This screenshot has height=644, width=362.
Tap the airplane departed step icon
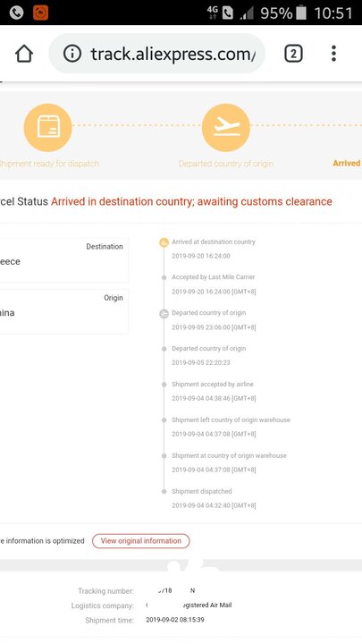coord(226,127)
